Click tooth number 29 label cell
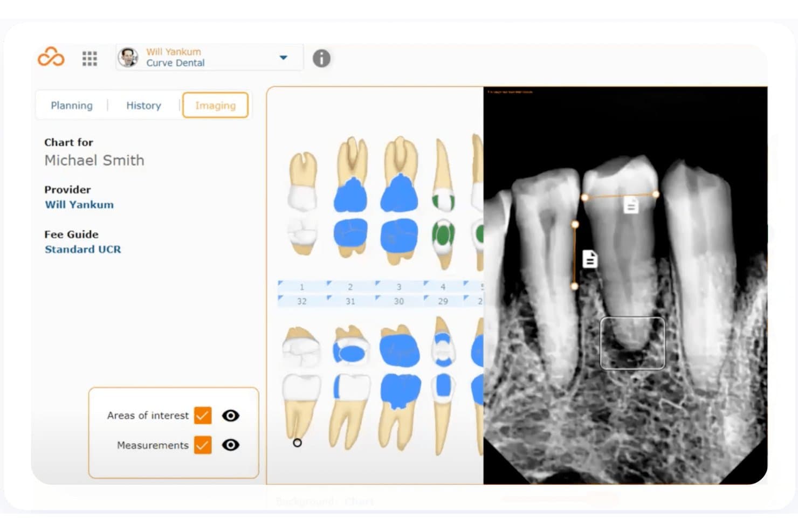Viewport: 798px width, 532px height. [x=443, y=301]
